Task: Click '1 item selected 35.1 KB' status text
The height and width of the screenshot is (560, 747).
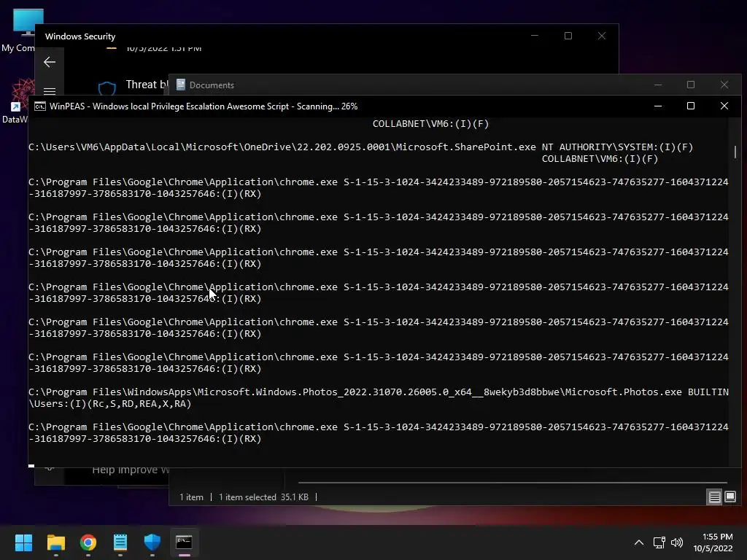Action: [x=263, y=497]
